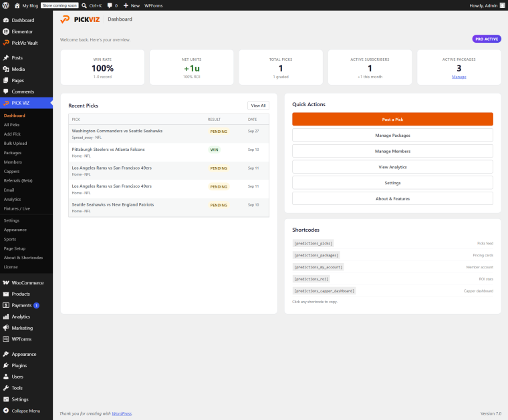Image resolution: width=508 pixels, height=420 pixels.
Task: Click the Manage Packages button
Action: (x=392, y=136)
